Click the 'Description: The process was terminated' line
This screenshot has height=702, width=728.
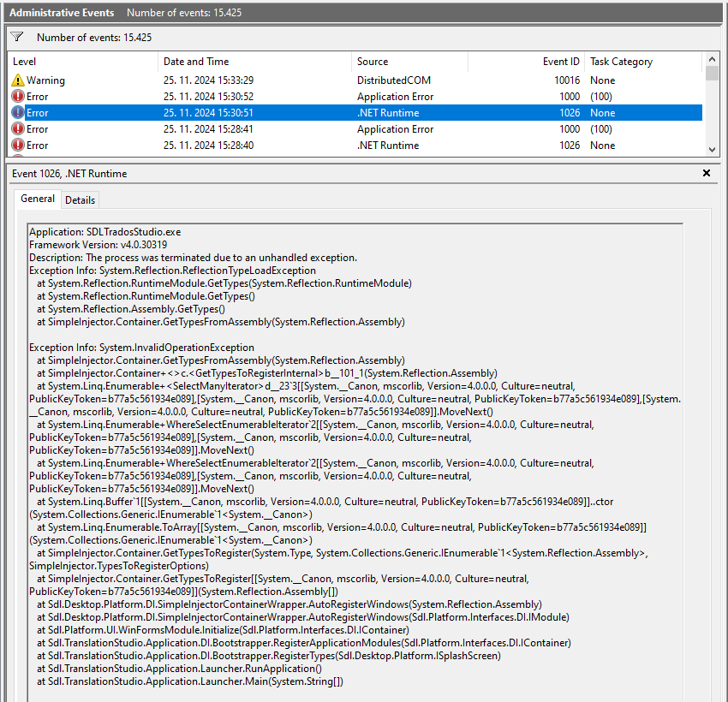pyautogui.click(x=194, y=258)
